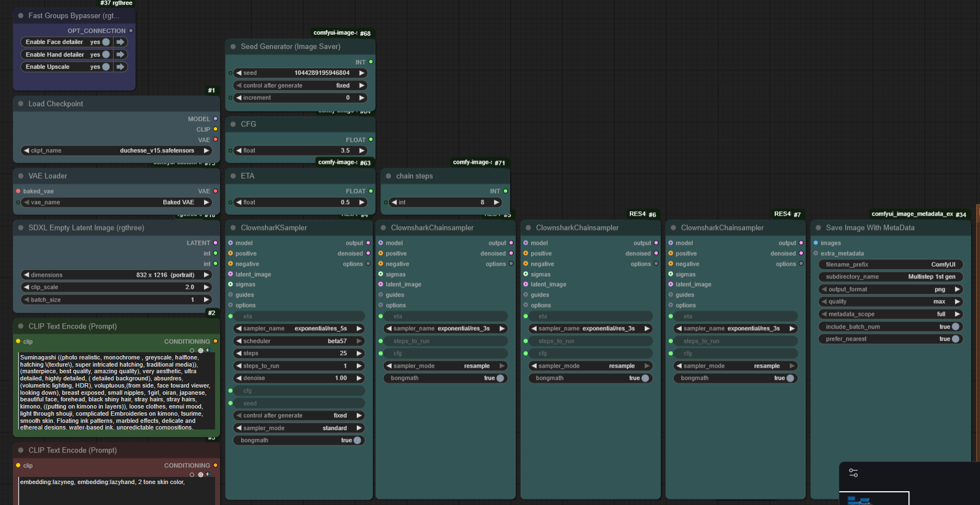Click inside the embedding:lazyneg negative prompt box
980x505 pixels.
click(117, 491)
